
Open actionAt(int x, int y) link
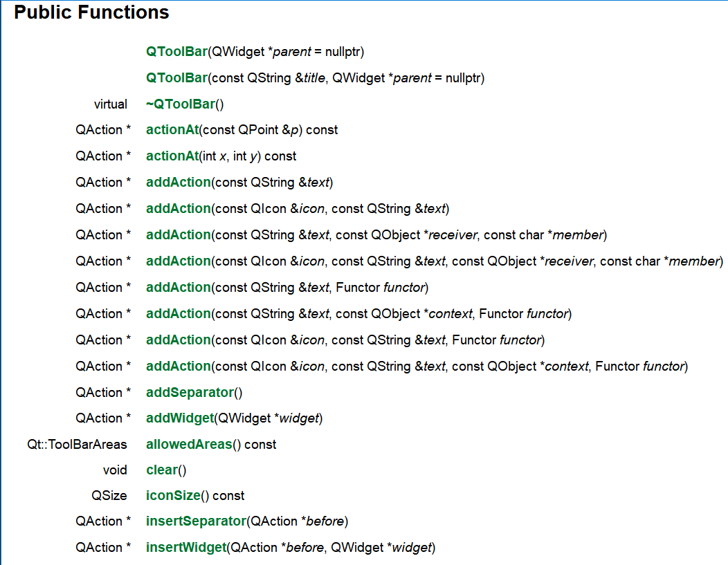pyautogui.click(x=172, y=156)
